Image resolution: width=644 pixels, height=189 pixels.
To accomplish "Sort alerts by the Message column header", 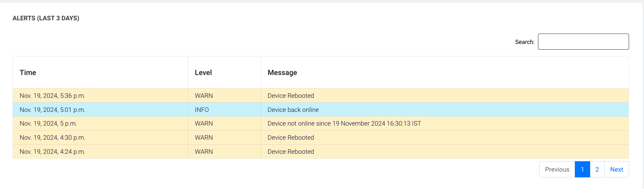I will point(282,73).
